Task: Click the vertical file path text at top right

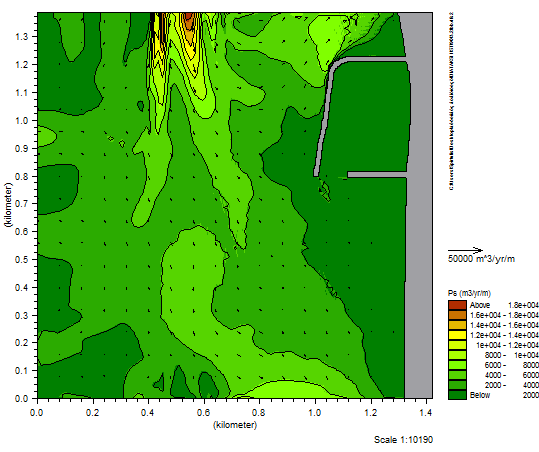Action: [x=451, y=101]
